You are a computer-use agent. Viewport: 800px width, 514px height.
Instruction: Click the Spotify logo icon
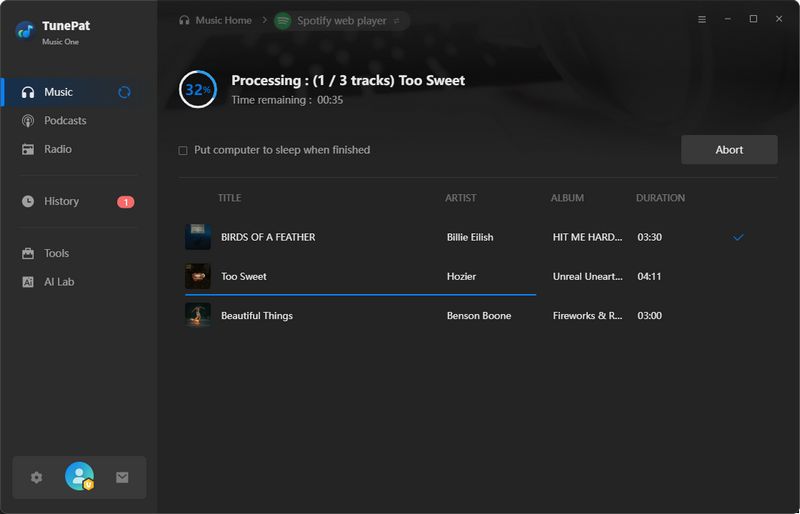283,21
